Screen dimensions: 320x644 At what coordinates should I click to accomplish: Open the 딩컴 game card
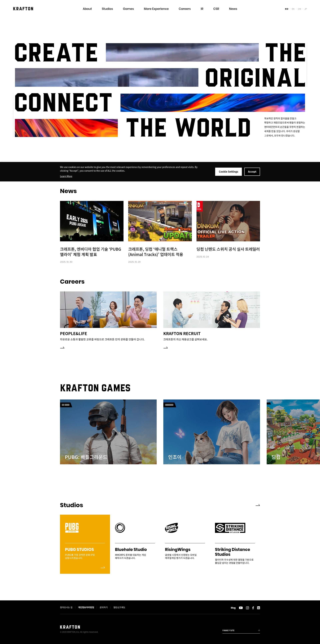click(293, 432)
